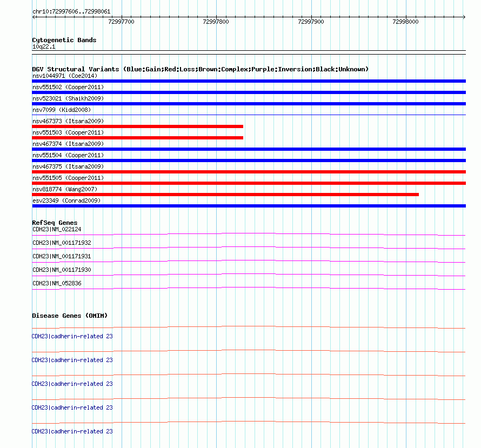This screenshot has height=448, width=481.
Task: Open variant nsv818774 (Wang2007) label
Action: coord(65,189)
